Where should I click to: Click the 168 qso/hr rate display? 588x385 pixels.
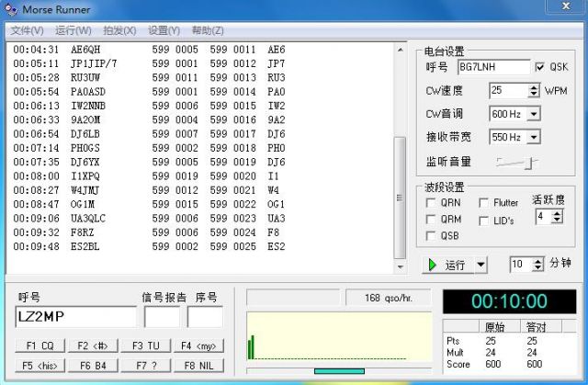[389, 298]
